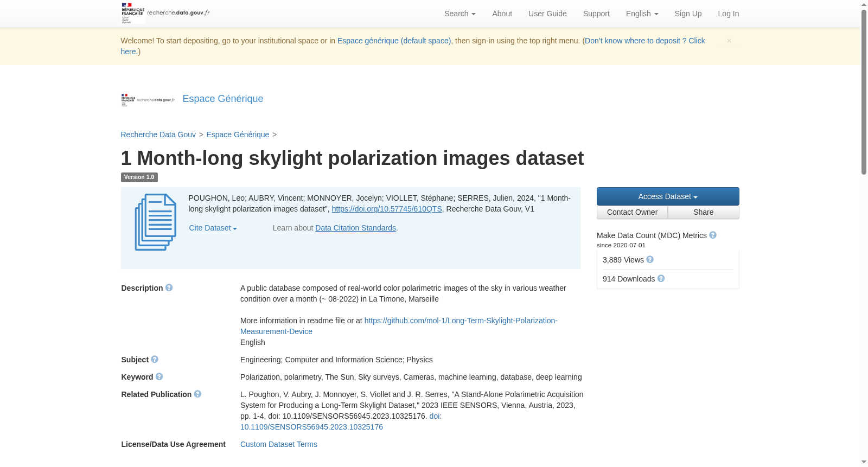Open Custom Dataset Terms link
This screenshot has width=868, height=467.
point(279,444)
